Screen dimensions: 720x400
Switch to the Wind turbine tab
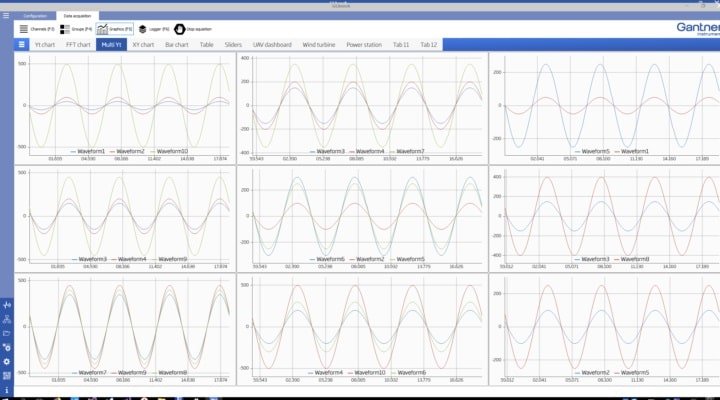point(319,45)
